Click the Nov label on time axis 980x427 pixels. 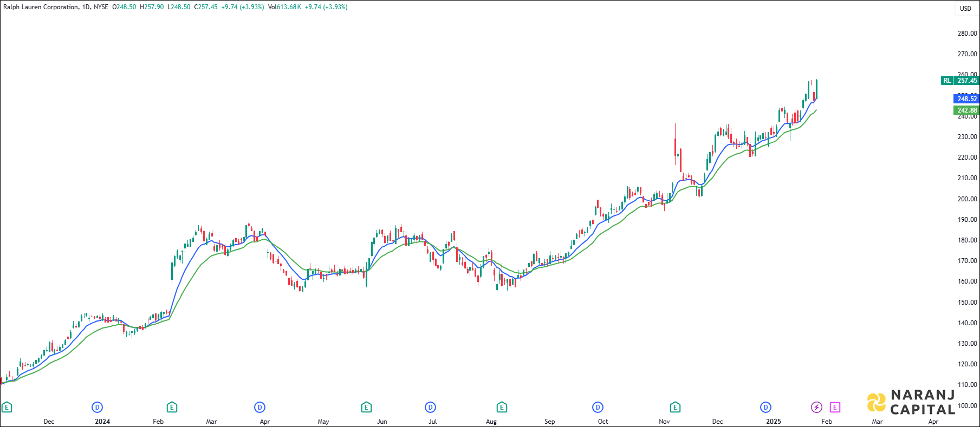(664, 422)
